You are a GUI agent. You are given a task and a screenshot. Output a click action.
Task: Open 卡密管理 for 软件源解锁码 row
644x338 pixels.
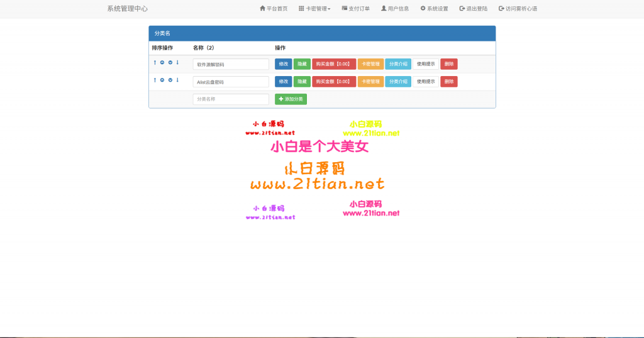point(370,64)
